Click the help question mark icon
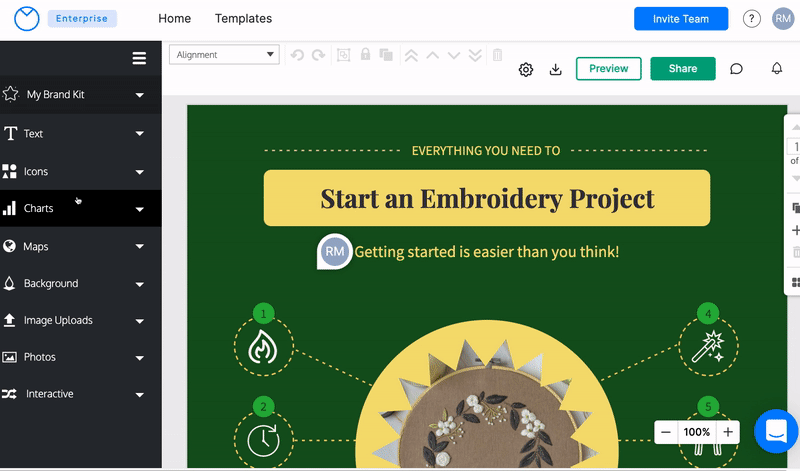 (751, 19)
